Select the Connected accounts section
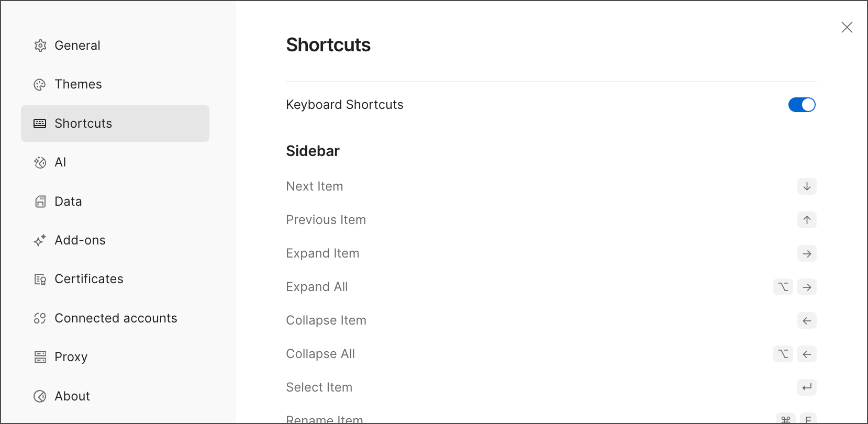Image resolution: width=868 pixels, height=424 pixels. point(116,318)
